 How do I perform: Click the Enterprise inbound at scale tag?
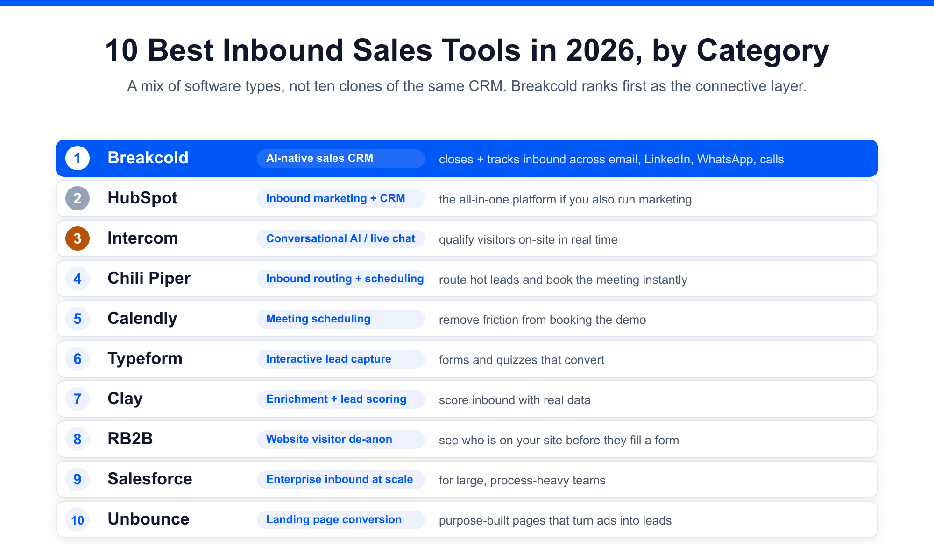tap(341, 479)
